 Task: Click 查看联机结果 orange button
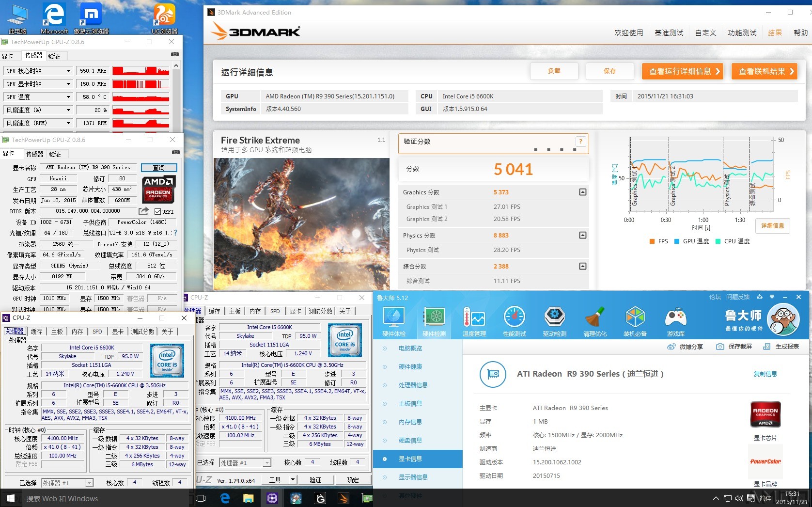coord(765,71)
